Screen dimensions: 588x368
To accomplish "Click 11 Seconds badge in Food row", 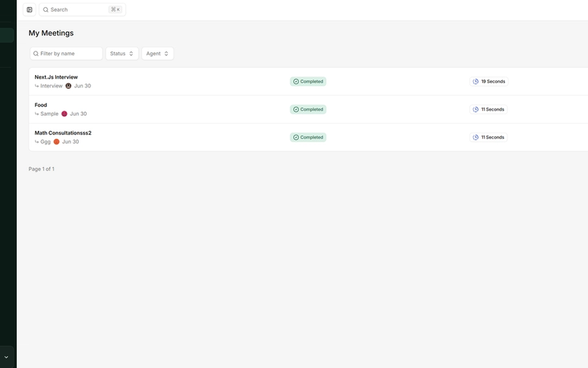I will pos(488,109).
